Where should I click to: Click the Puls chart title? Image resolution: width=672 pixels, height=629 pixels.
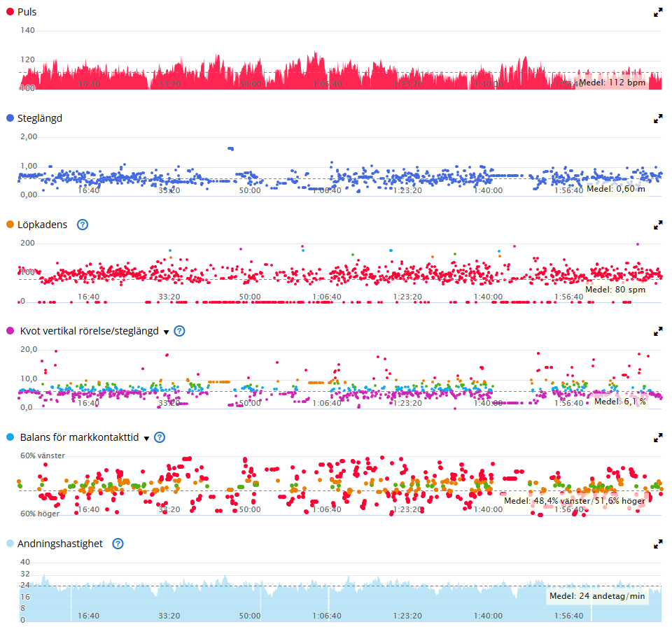(27, 12)
